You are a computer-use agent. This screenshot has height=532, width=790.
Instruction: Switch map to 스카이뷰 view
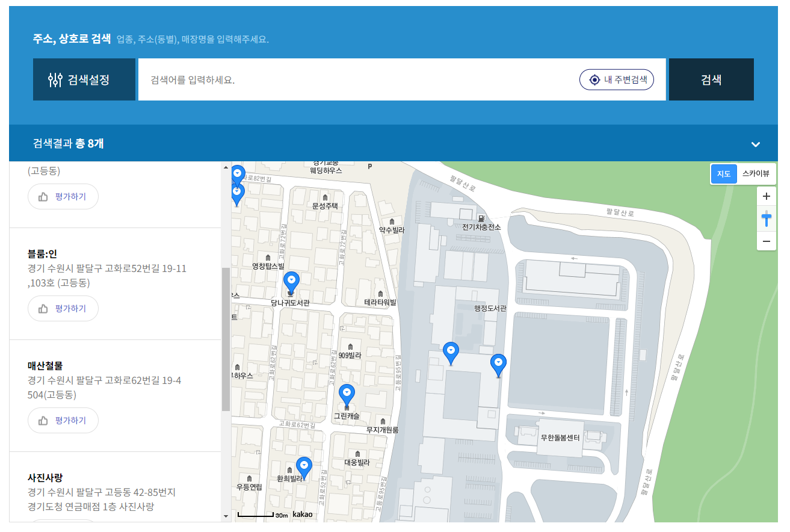pos(756,173)
